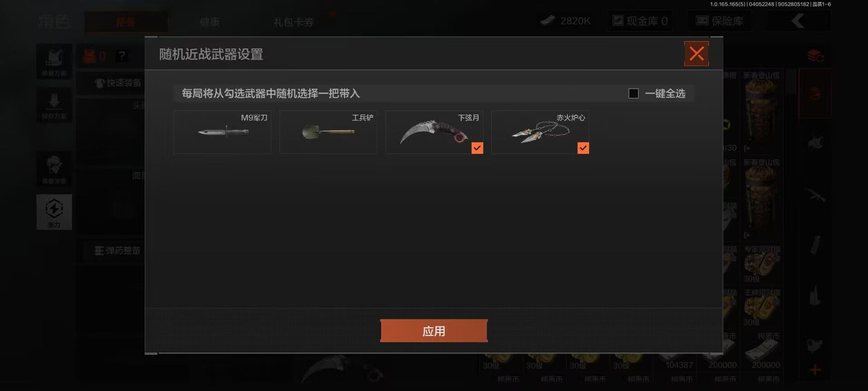Image resolution: width=868 pixels, height=391 pixels.
Task: Uncheck the 下弦月 karambit checkbox
Action: [x=477, y=148]
